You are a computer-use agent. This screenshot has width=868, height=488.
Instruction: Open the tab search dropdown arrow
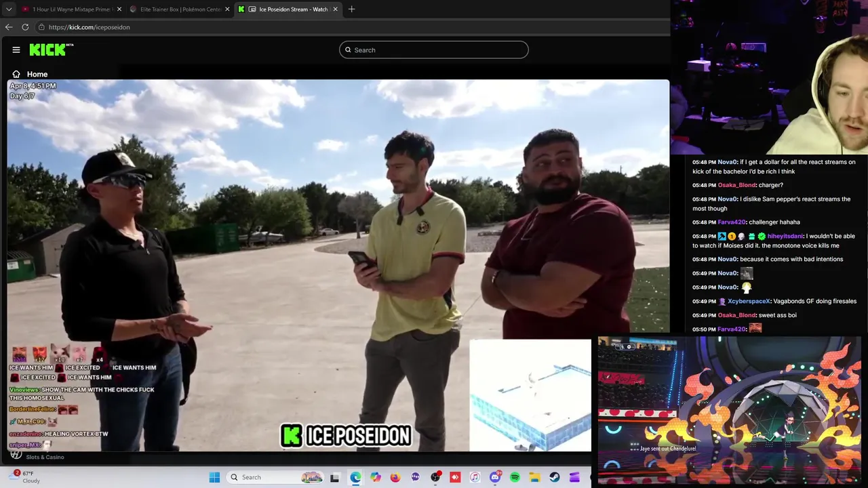8,9
